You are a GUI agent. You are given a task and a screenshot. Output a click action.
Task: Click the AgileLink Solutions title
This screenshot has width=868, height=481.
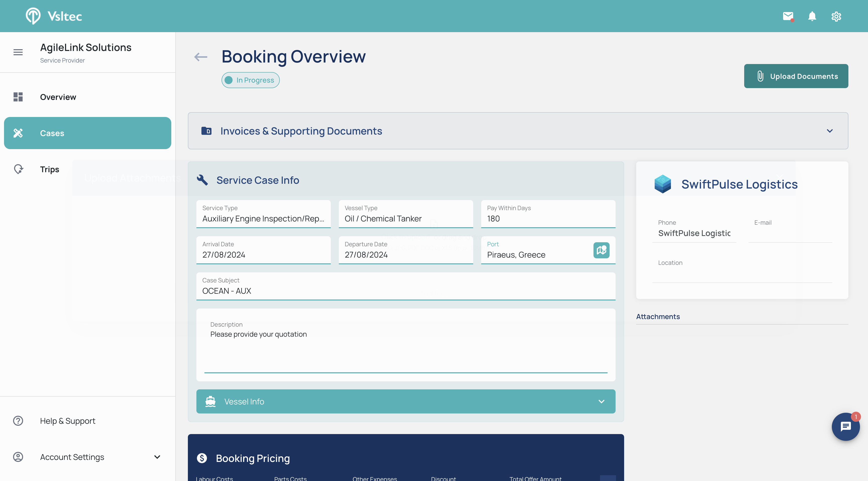[86, 47]
